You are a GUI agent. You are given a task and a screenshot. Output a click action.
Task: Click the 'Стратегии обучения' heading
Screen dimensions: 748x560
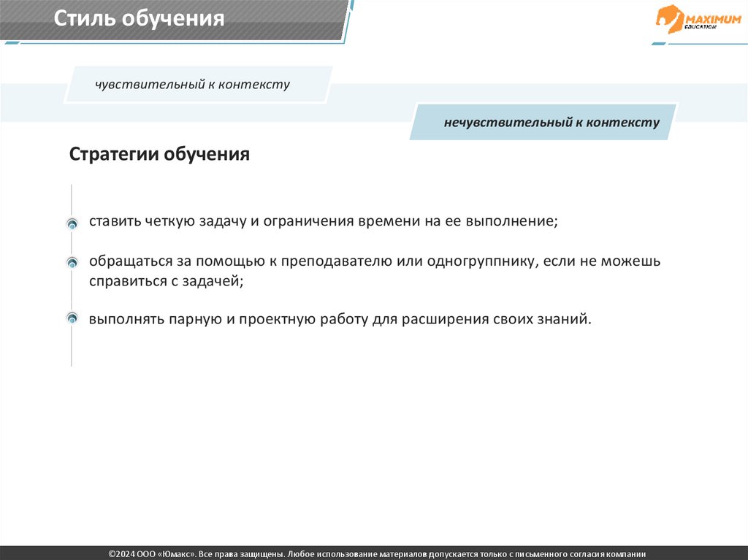coord(159,154)
